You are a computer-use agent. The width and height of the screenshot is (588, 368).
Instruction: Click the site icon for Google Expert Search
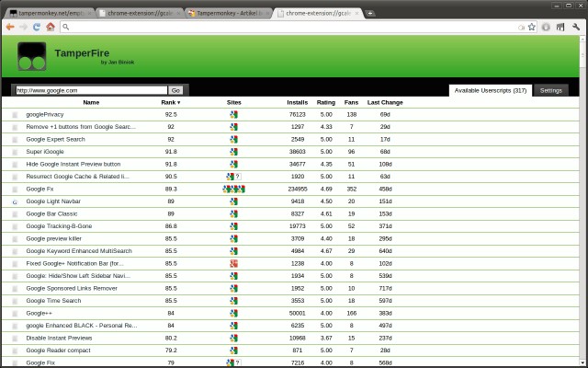(x=233, y=139)
